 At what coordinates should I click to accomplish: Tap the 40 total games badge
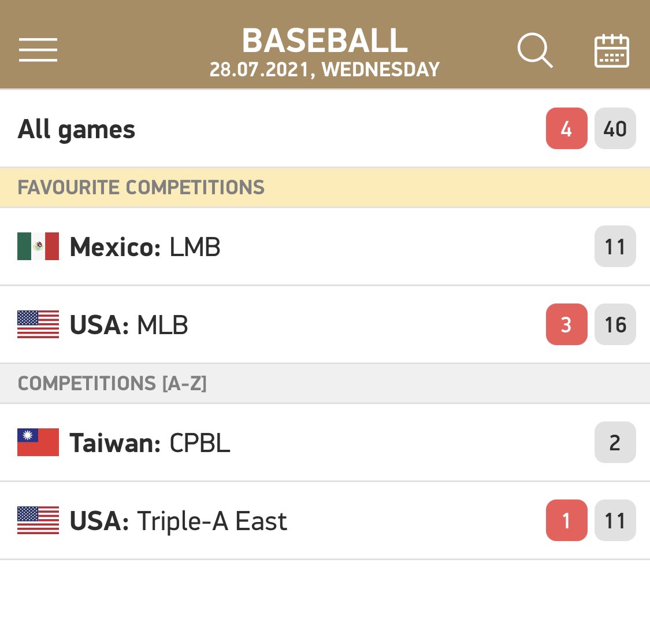tap(615, 129)
